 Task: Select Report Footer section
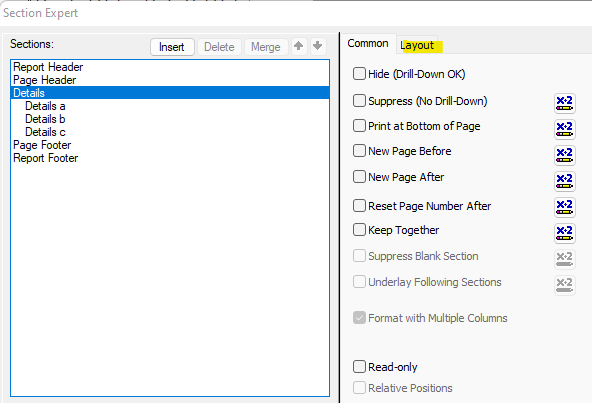tap(170, 158)
